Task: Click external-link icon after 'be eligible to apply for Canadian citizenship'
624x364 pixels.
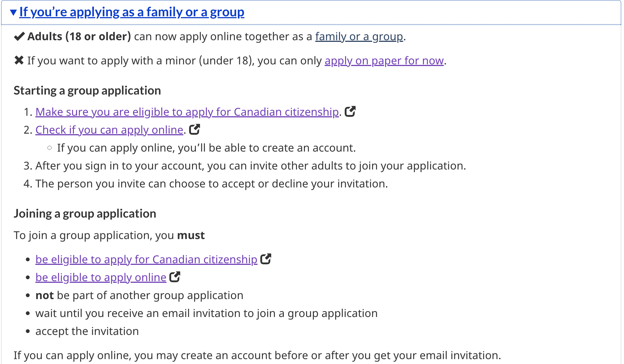Action: coord(266,259)
